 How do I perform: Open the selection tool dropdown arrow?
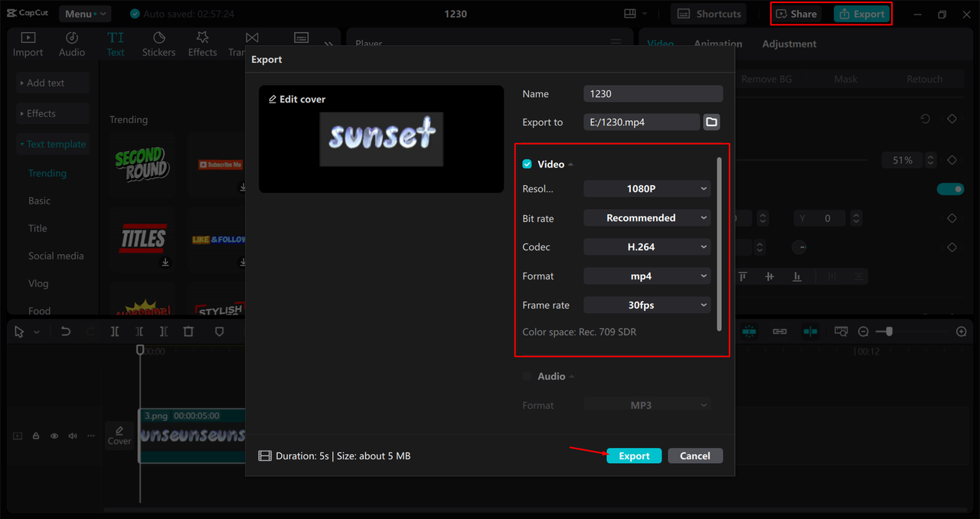(x=36, y=332)
